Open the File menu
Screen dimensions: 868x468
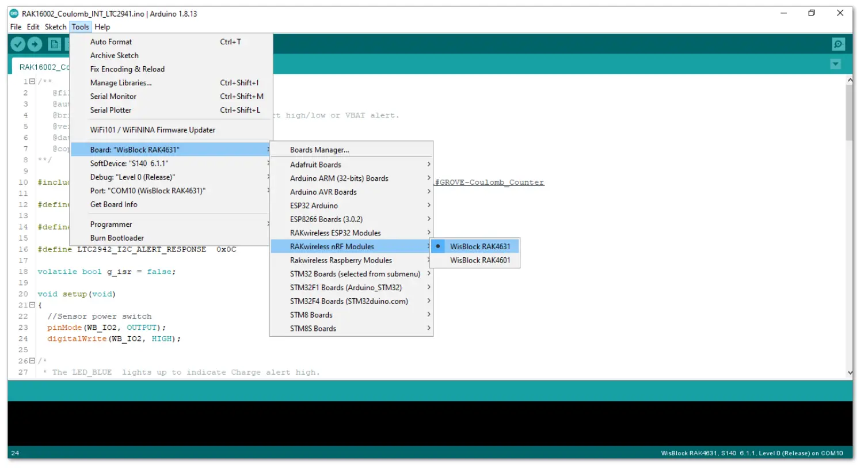16,27
